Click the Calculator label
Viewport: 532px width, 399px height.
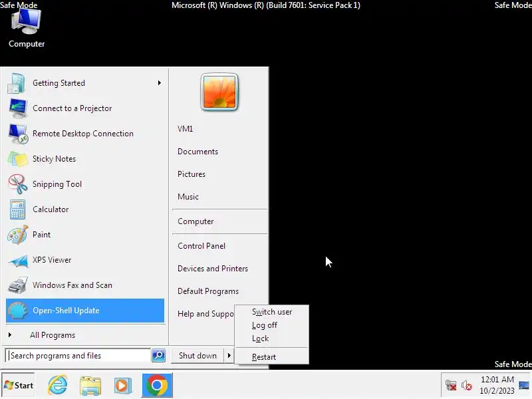(51, 209)
